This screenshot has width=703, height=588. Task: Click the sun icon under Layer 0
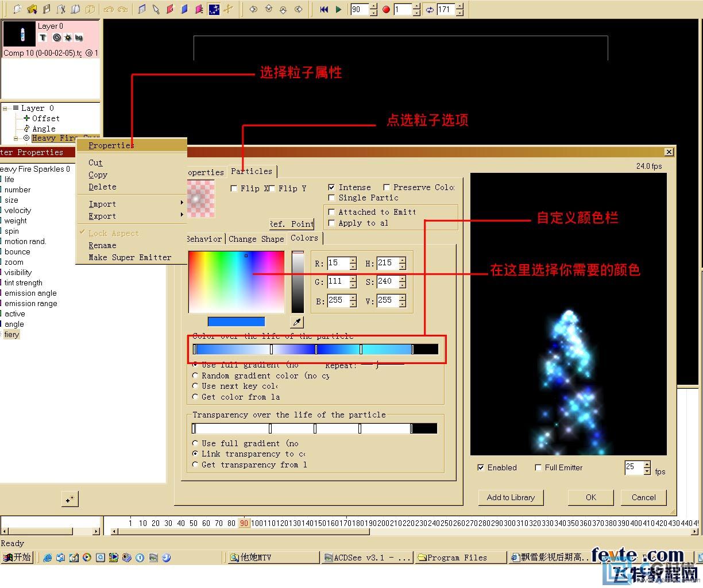pyautogui.click(x=68, y=37)
